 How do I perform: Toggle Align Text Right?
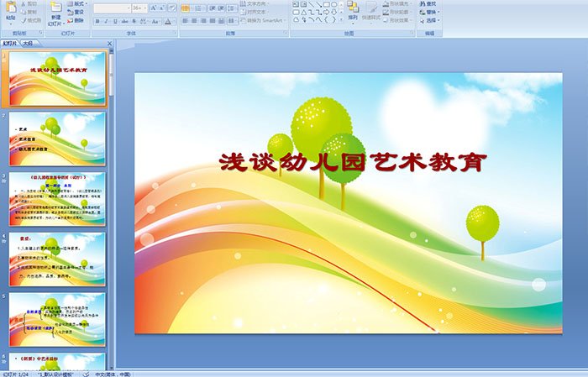203,21
